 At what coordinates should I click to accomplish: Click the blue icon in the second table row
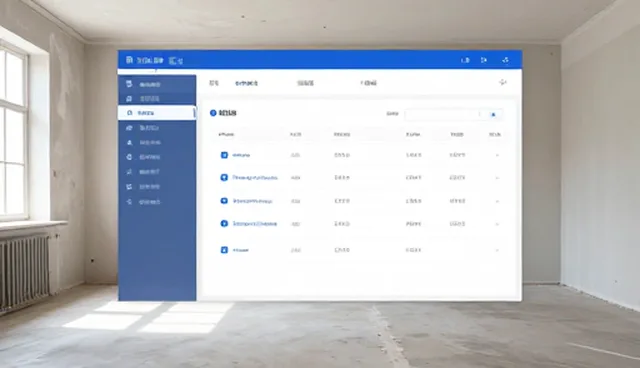(224, 177)
